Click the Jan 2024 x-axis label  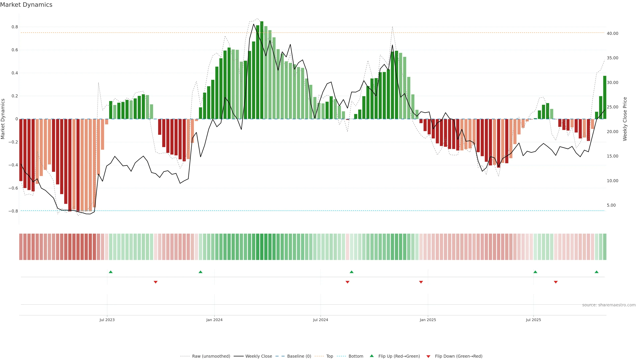tap(214, 320)
